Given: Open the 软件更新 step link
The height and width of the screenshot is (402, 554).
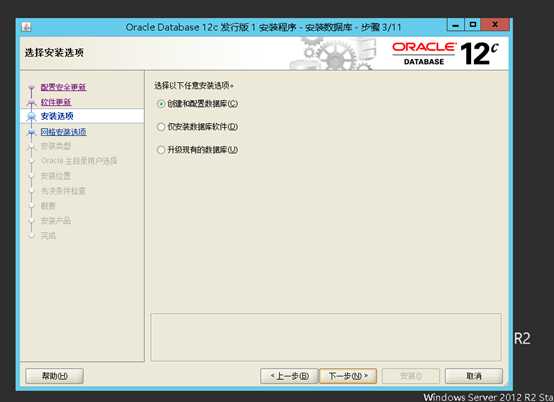Looking at the screenshot, I should 56,102.
